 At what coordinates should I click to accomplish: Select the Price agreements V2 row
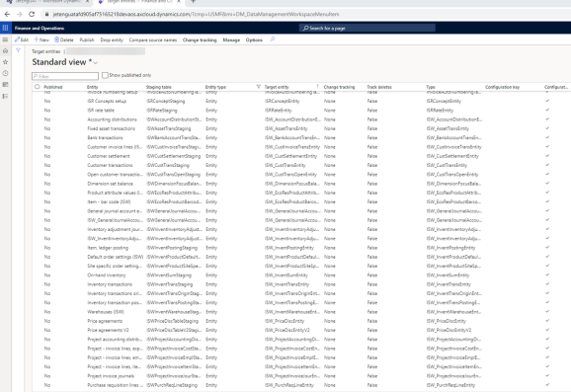[x=301, y=330]
